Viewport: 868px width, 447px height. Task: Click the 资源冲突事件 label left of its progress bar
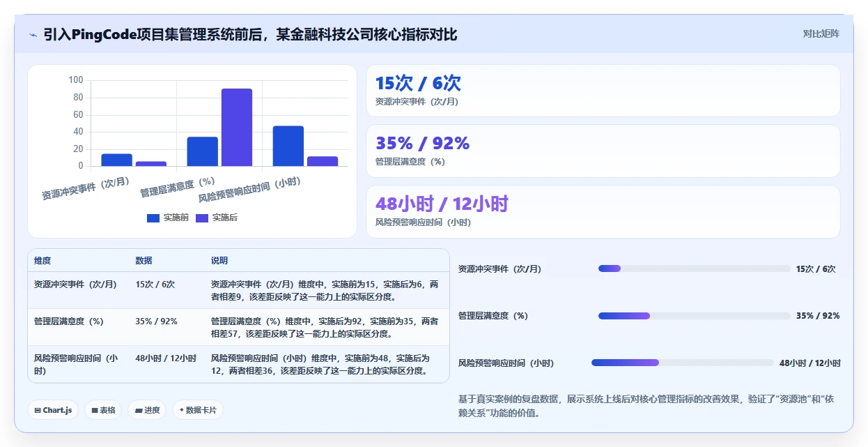(x=499, y=269)
